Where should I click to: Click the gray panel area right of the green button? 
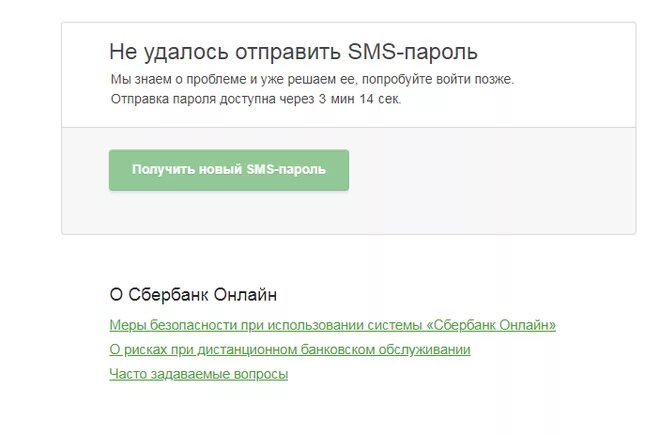point(492,181)
